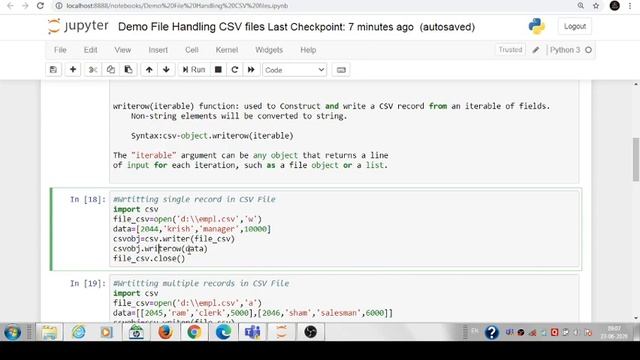Move selected cell down arrow

166,70
